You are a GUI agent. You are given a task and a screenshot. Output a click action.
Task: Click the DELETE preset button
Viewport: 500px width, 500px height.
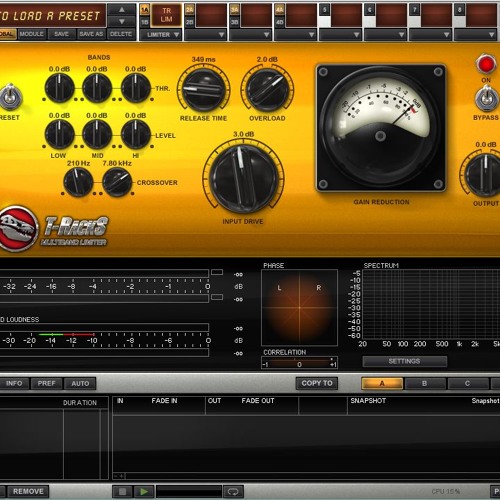[x=121, y=34]
